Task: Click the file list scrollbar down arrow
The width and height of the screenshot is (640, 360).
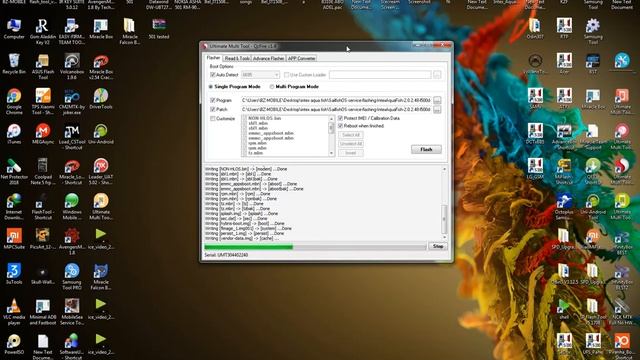Action: [331, 153]
